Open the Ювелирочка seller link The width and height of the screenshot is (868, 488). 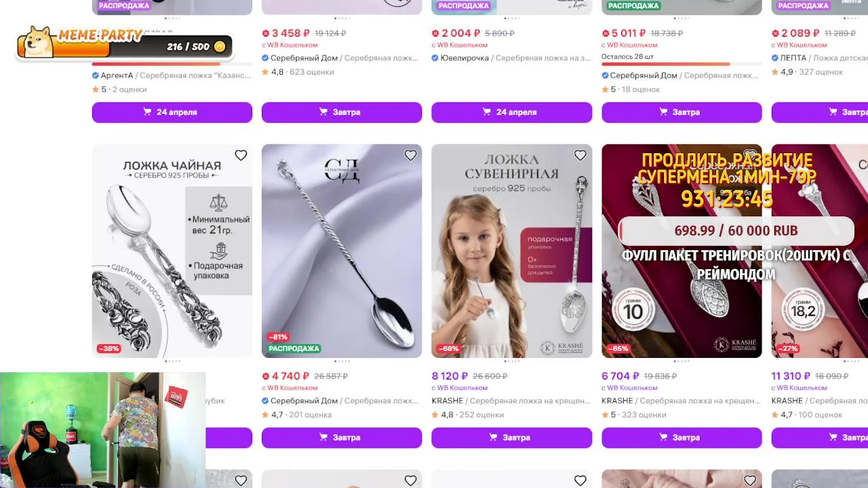(x=465, y=58)
